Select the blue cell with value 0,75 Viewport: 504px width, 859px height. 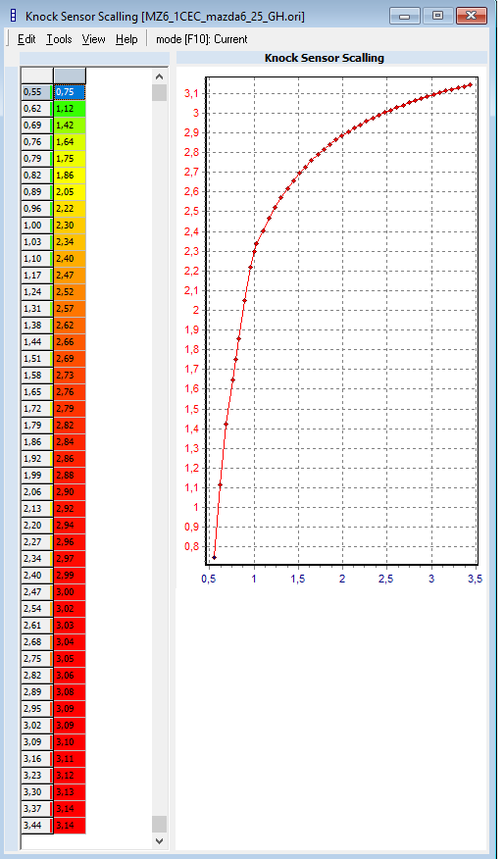pyautogui.click(x=70, y=92)
